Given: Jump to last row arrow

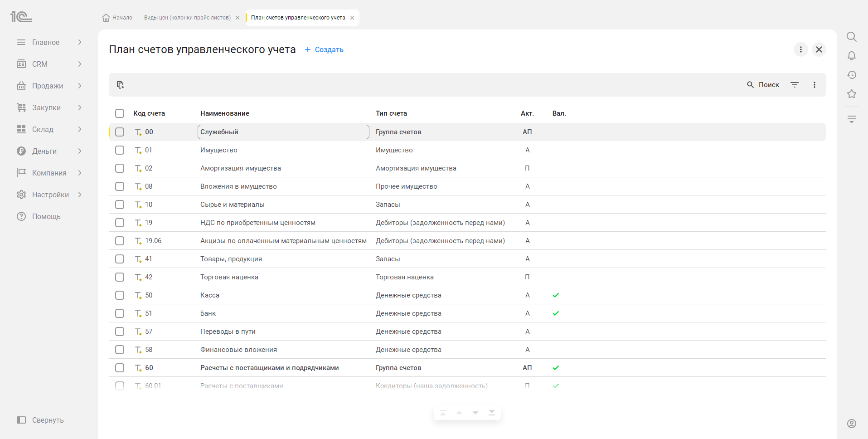Looking at the screenshot, I should point(492,413).
